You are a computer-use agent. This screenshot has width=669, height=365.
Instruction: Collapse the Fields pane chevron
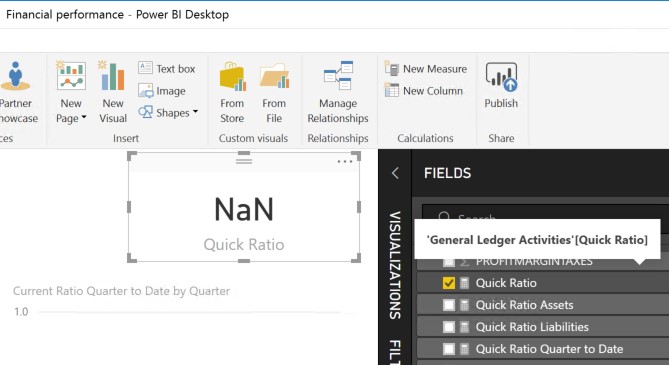tap(395, 173)
